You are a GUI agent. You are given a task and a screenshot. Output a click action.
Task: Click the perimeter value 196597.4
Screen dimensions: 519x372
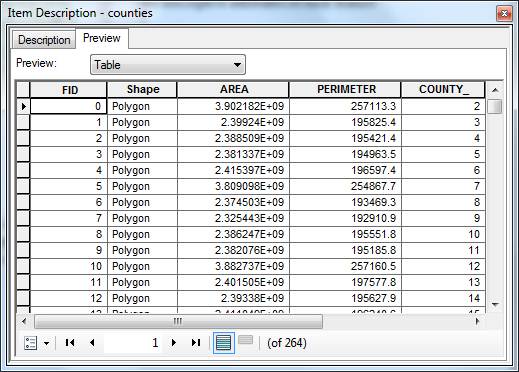345,170
